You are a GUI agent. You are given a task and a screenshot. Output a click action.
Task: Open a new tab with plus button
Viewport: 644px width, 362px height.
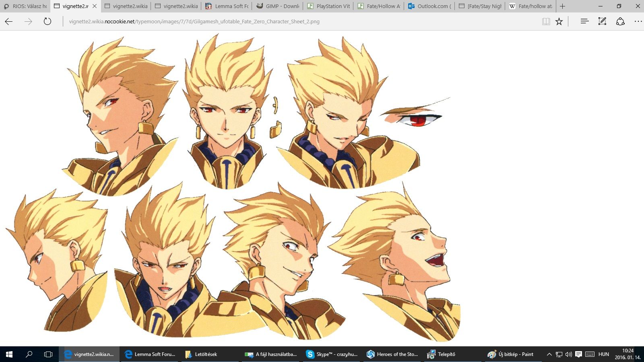(563, 6)
